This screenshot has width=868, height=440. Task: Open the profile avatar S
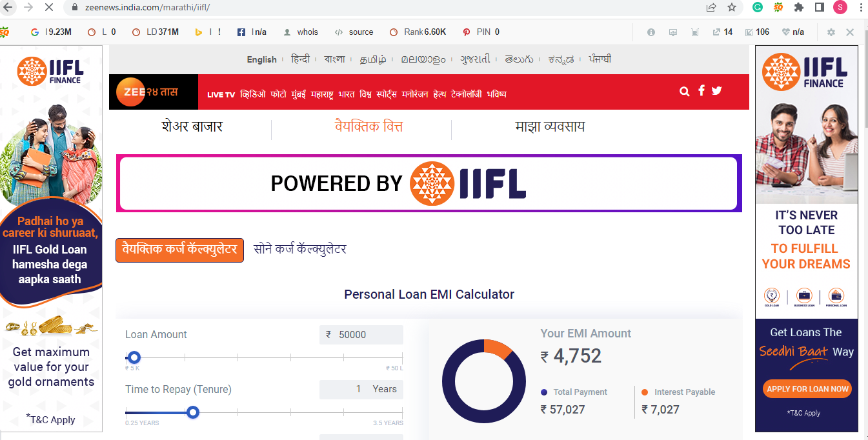(x=840, y=8)
